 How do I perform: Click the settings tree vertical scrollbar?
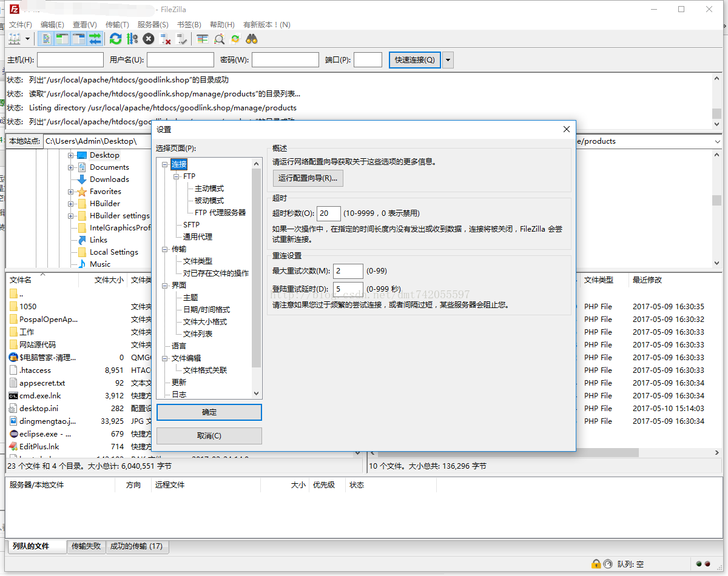click(256, 269)
